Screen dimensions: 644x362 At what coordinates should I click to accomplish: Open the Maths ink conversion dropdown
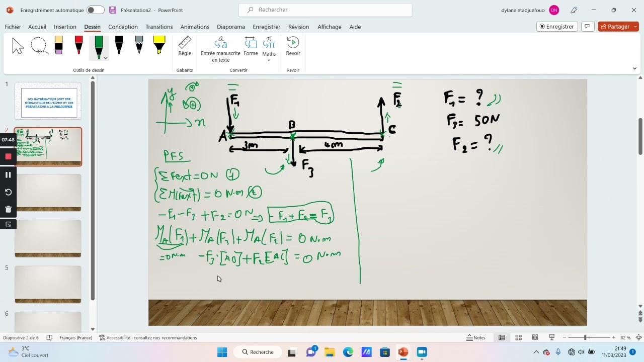pos(269,49)
